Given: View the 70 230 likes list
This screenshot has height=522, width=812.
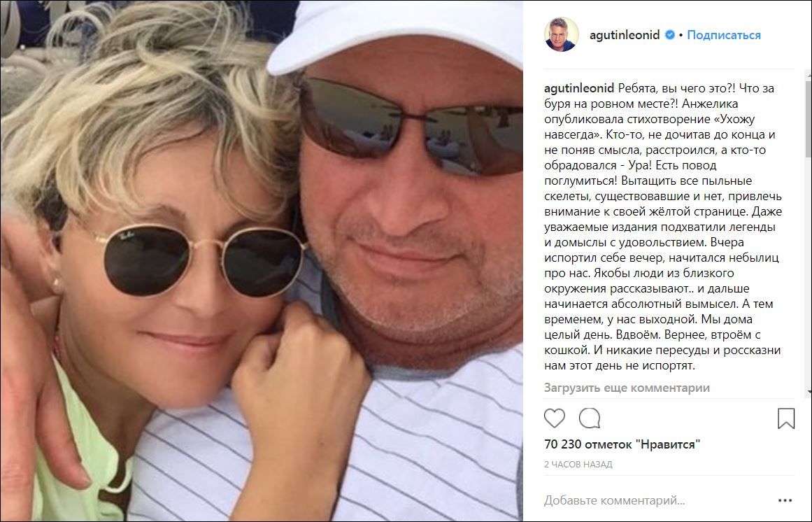Looking at the screenshot, I should pos(622,444).
